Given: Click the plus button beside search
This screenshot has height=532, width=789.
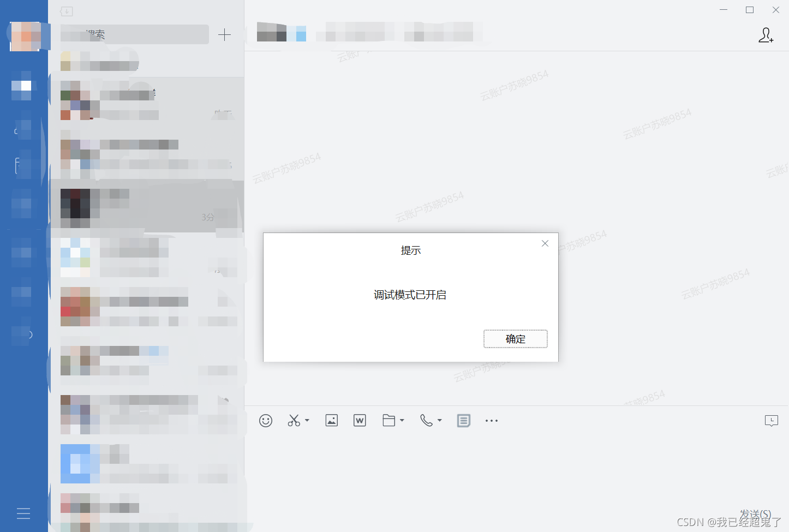Looking at the screenshot, I should click(x=224, y=35).
